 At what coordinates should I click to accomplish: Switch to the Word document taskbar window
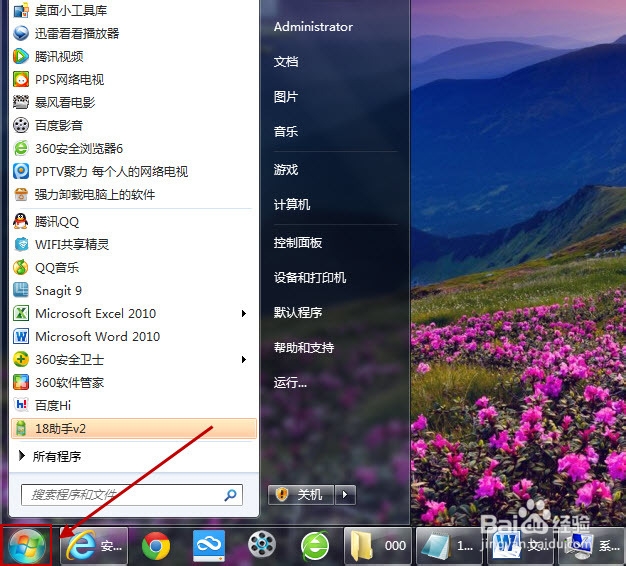coord(521,546)
